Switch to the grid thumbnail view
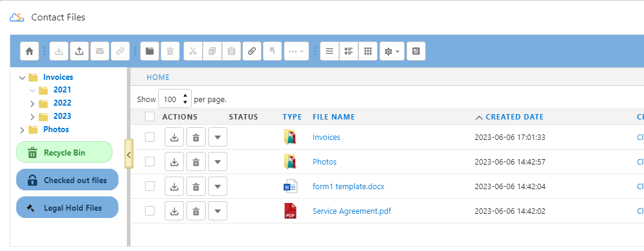 (367, 52)
